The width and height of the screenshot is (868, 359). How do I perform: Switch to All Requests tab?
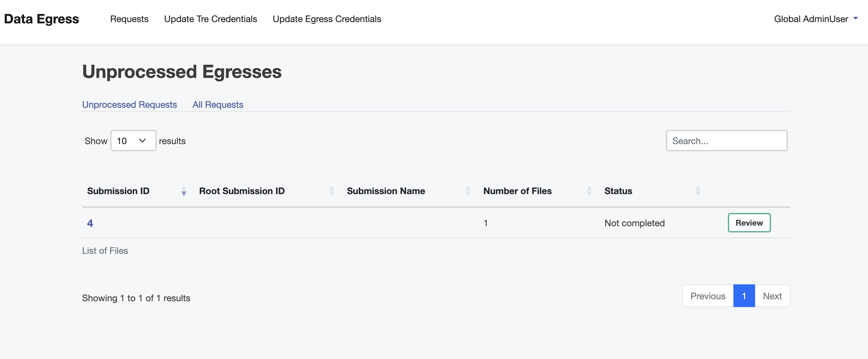(218, 105)
